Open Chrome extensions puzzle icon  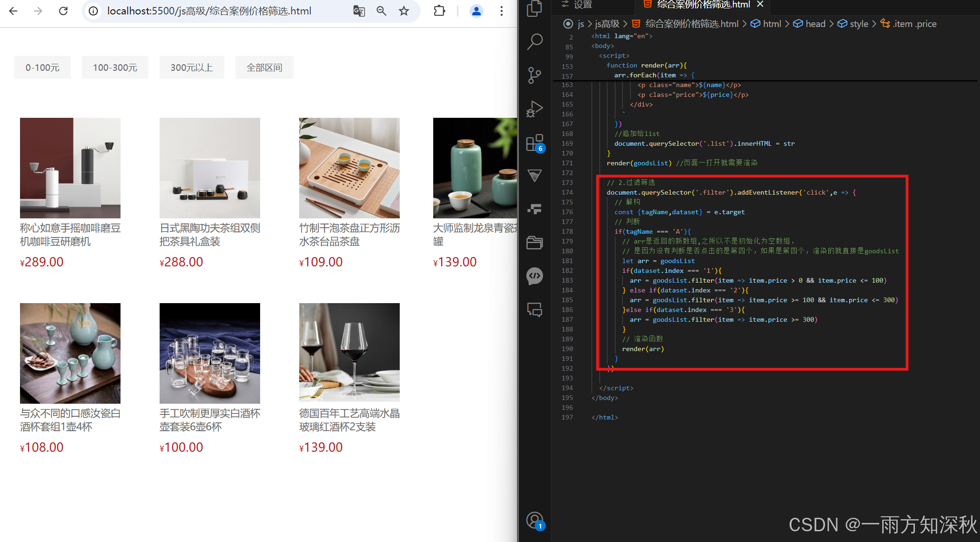tap(439, 11)
